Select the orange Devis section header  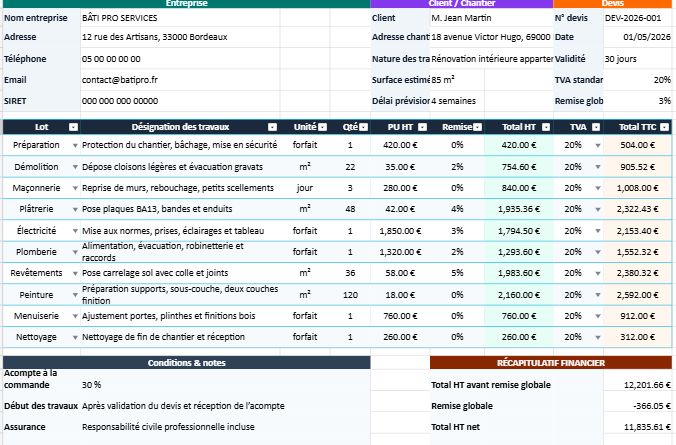click(x=613, y=3)
